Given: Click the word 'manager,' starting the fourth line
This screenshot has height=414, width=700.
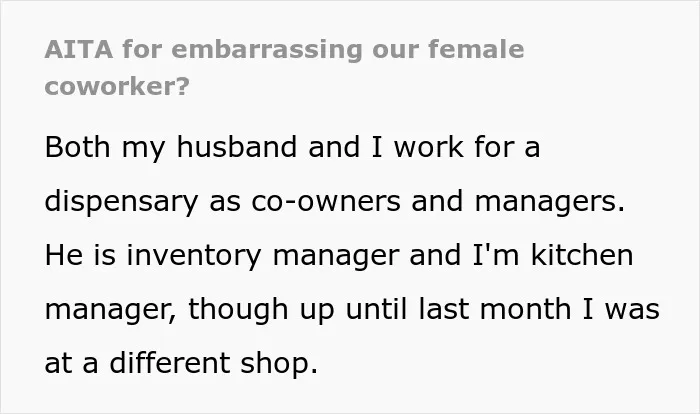Looking at the screenshot, I should (x=111, y=310).
